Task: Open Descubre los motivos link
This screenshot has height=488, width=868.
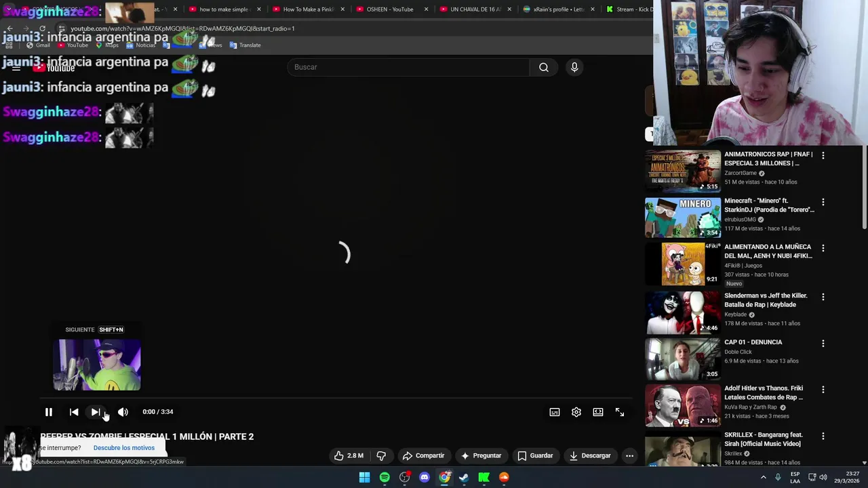Action: 124,448
